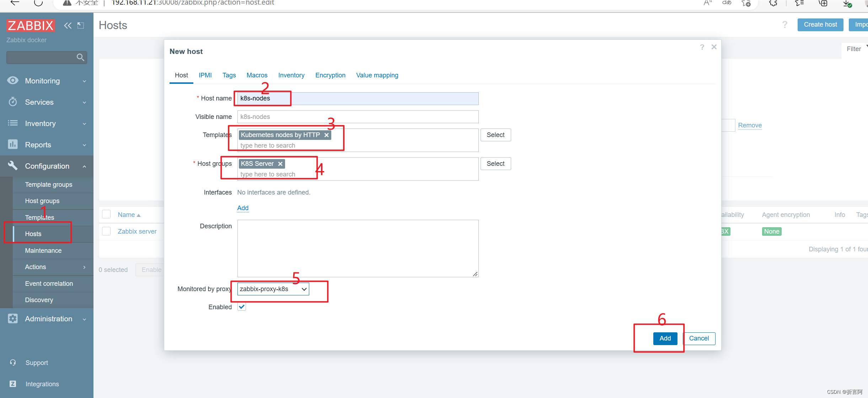Image resolution: width=868 pixels, height=398 pixels.
Task: Select the Host tab
Action: pyautogui.click(x=181, y=75)
